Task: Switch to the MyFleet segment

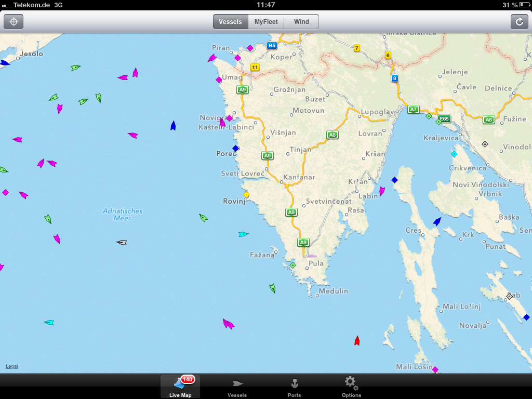Action: pyautogui.click(x=266, y=22)
